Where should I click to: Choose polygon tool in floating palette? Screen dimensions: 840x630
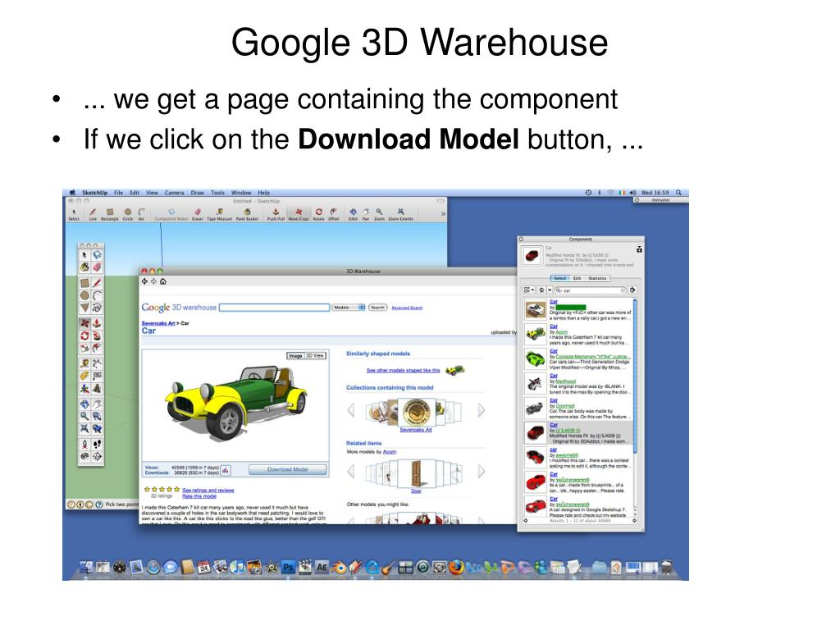[x=84, y=308]
